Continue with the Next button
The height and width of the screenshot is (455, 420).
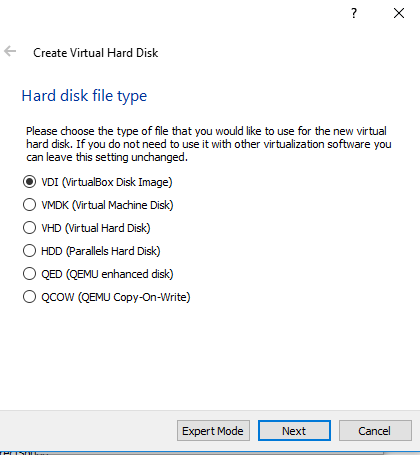point(294,431)
